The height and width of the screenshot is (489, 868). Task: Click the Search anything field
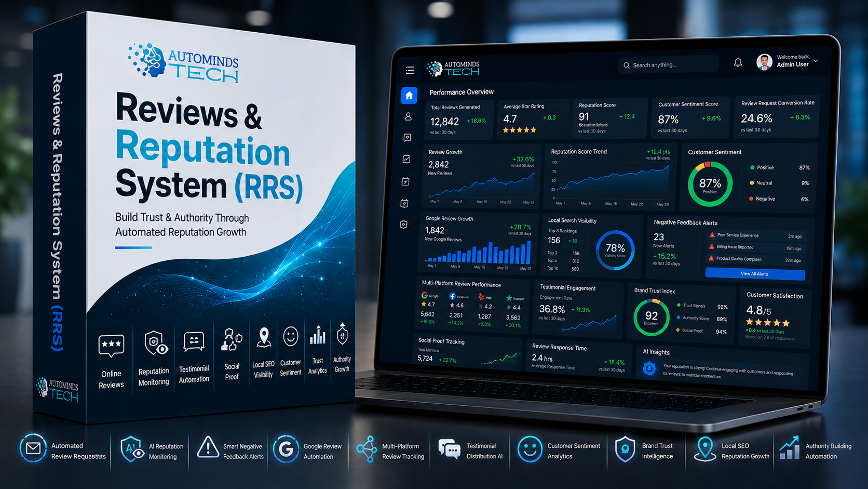(x=669, y=65)
